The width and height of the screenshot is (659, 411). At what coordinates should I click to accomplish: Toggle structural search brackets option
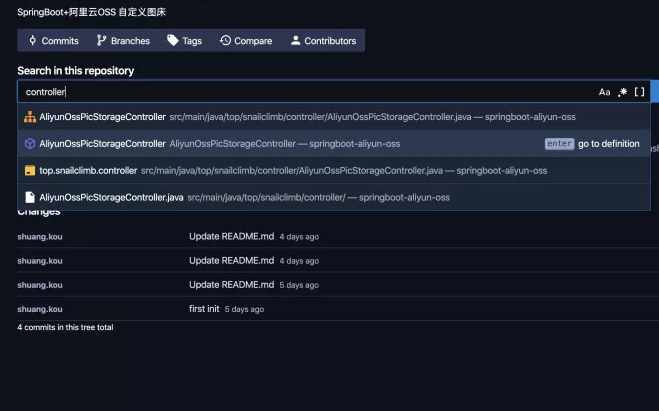pyautogui.click(x=639, y=92)
